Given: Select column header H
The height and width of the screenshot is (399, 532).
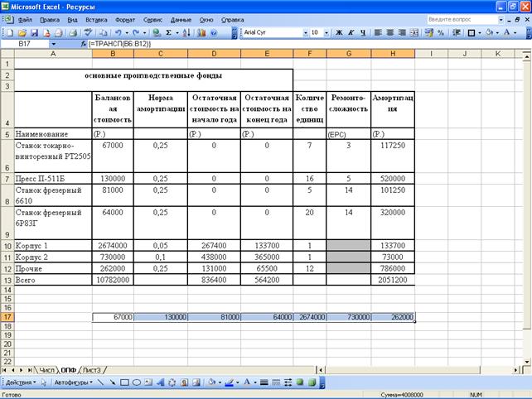Looking at the screenshot, I should coord(393,54).
